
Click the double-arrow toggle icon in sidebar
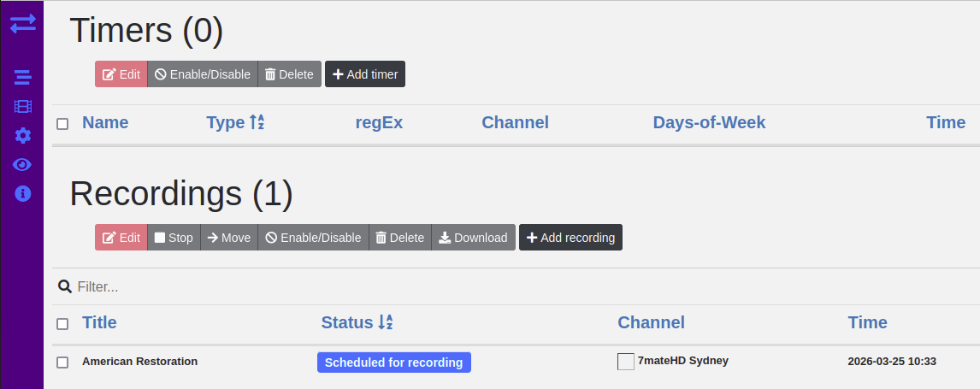(x=22, y=24)
